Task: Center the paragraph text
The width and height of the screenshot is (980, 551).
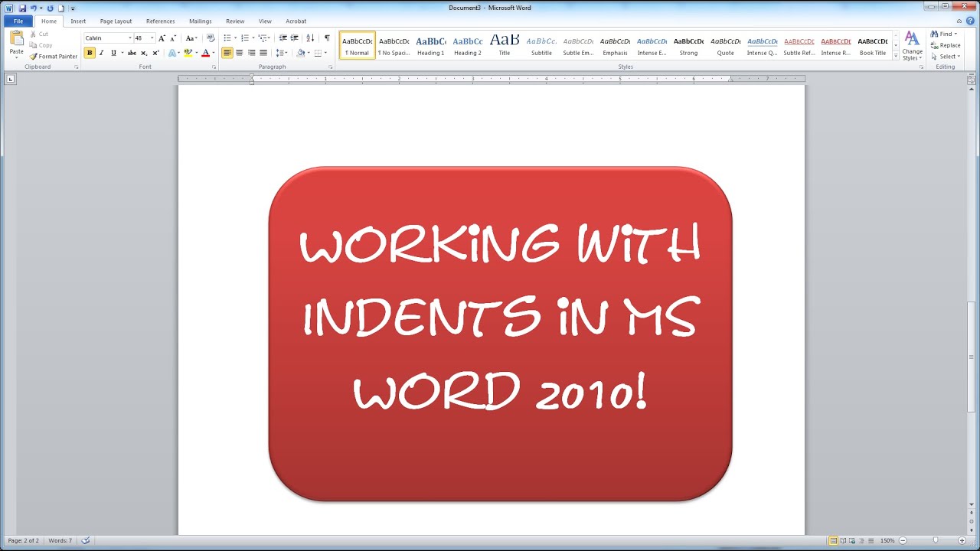Action: point(239,53)
